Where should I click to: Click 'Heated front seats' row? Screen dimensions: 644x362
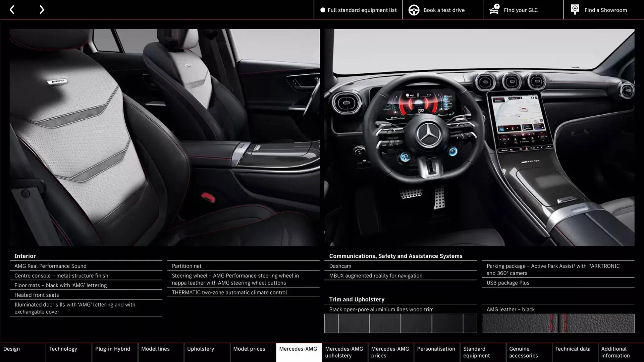click(x=86, y=295)
